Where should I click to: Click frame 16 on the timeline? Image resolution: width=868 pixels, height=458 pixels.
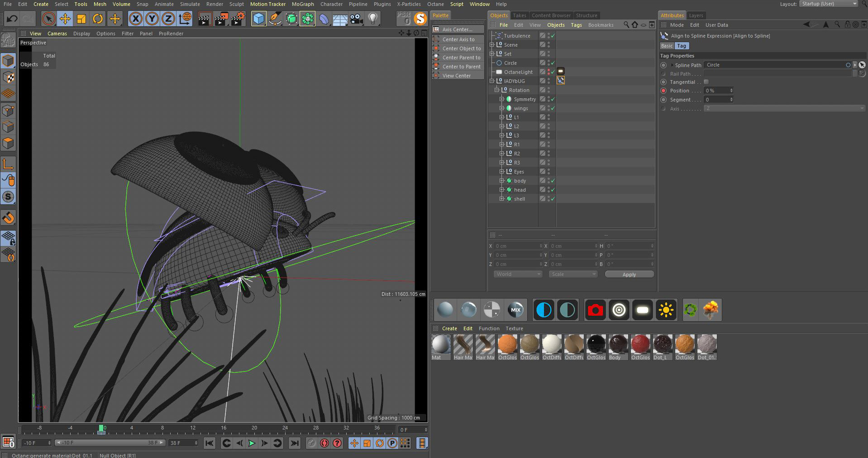tap(224, 429)
